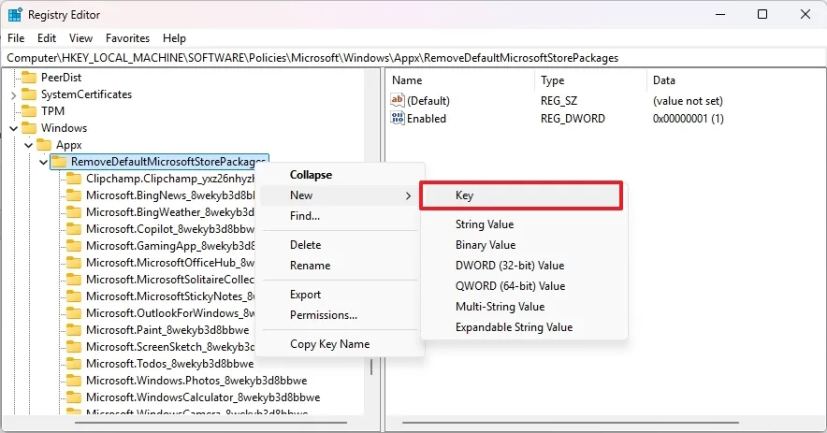Click the Name column header
The height and width of the screenshot is (433, 827).
click(408, 80)
